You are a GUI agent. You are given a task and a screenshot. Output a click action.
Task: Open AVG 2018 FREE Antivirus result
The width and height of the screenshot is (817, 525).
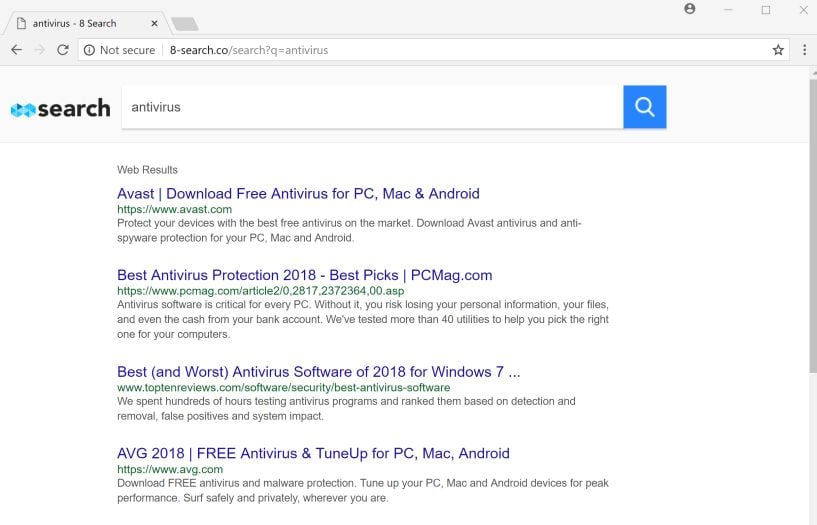point(313,453)
